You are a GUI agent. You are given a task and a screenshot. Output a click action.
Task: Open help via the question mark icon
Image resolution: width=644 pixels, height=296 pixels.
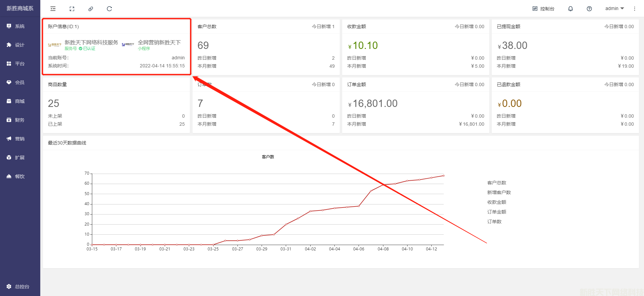coord(589,9)
